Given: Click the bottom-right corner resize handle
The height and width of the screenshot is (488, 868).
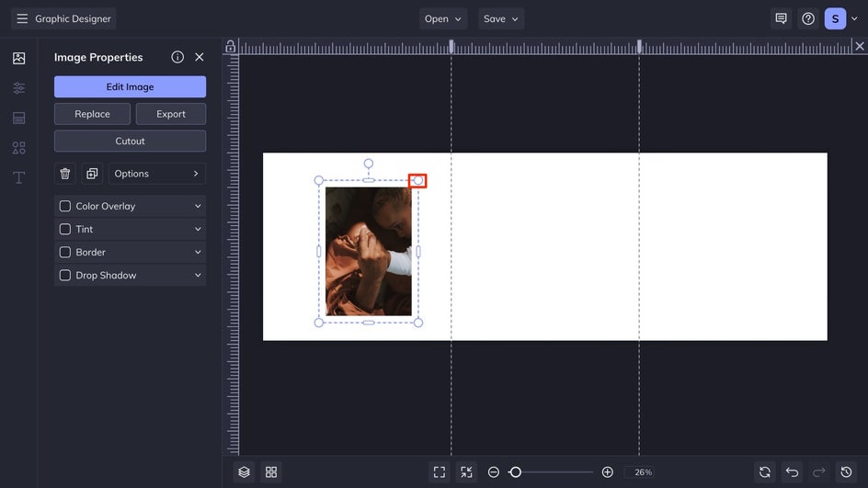Looking at the screenshot, I should coord(418,323).
